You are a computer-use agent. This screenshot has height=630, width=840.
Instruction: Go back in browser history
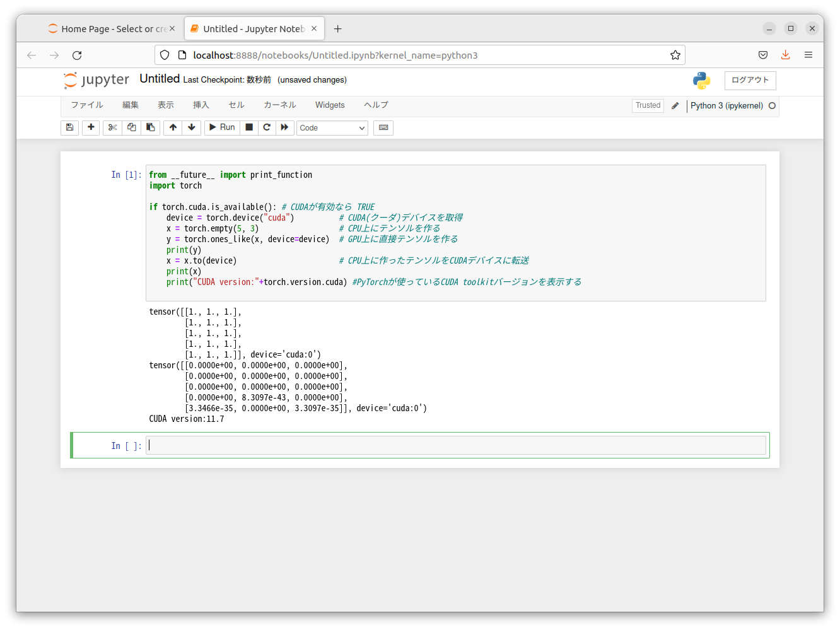[32, 55]
